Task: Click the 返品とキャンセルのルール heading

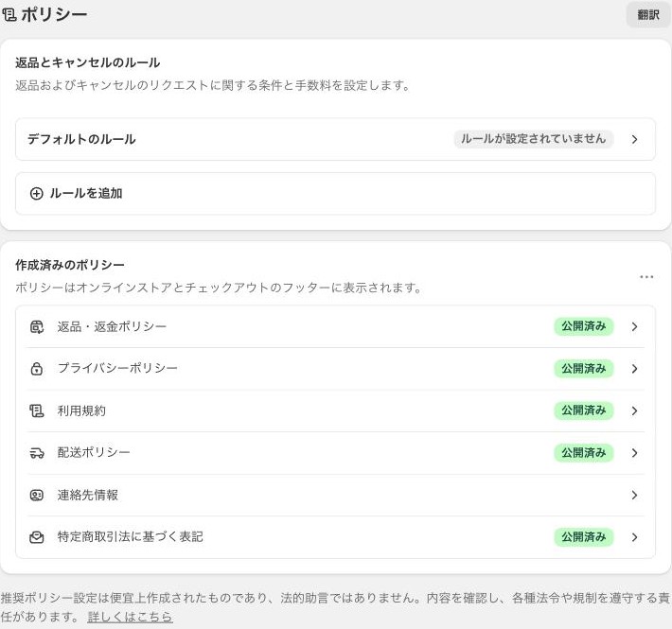Action: click(x=88, y=63)
